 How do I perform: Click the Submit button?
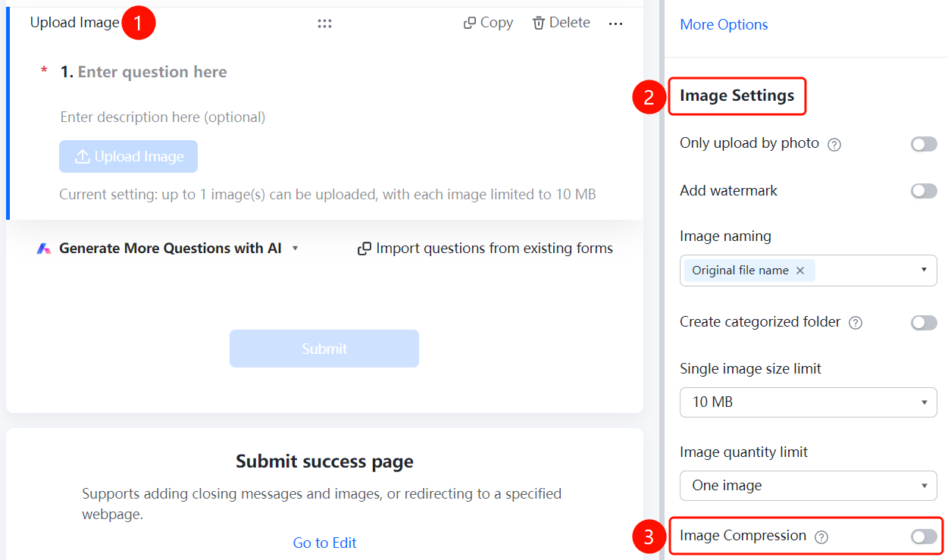(x=324, y=349)
